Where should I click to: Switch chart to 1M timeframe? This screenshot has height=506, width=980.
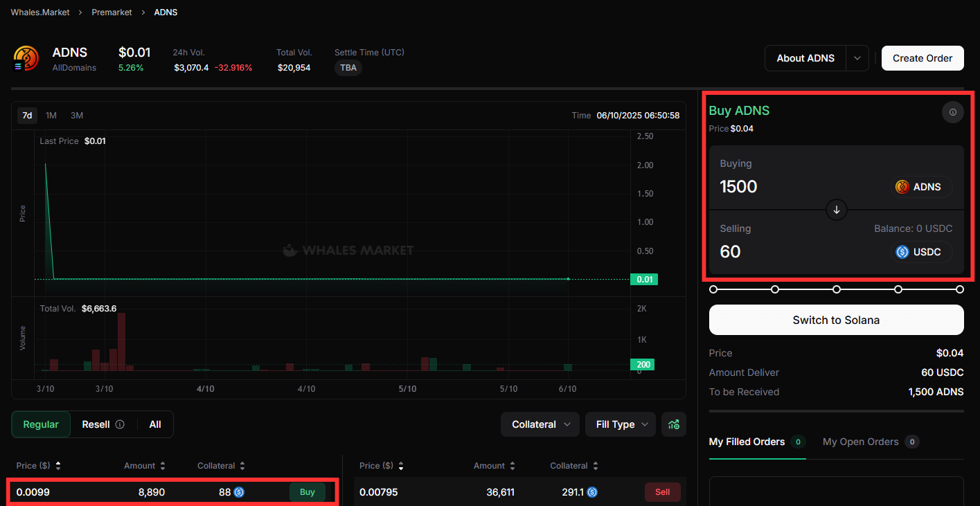point(51,116)
